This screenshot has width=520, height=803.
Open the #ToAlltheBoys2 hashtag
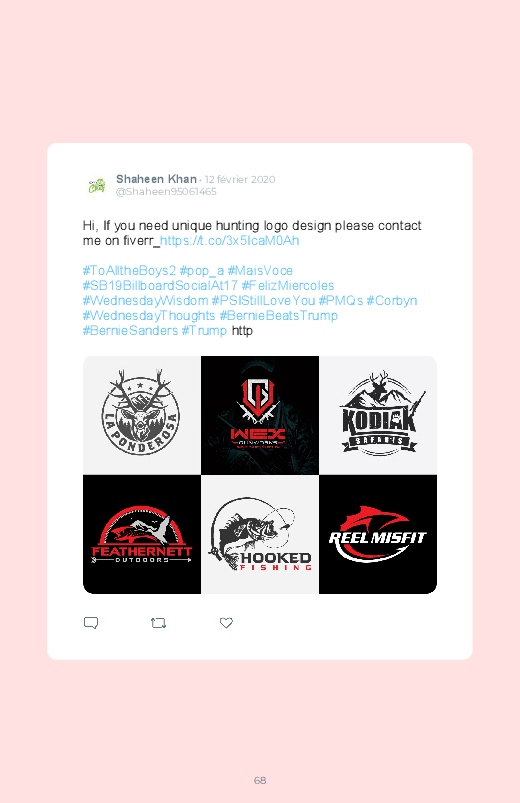point(130,270)
